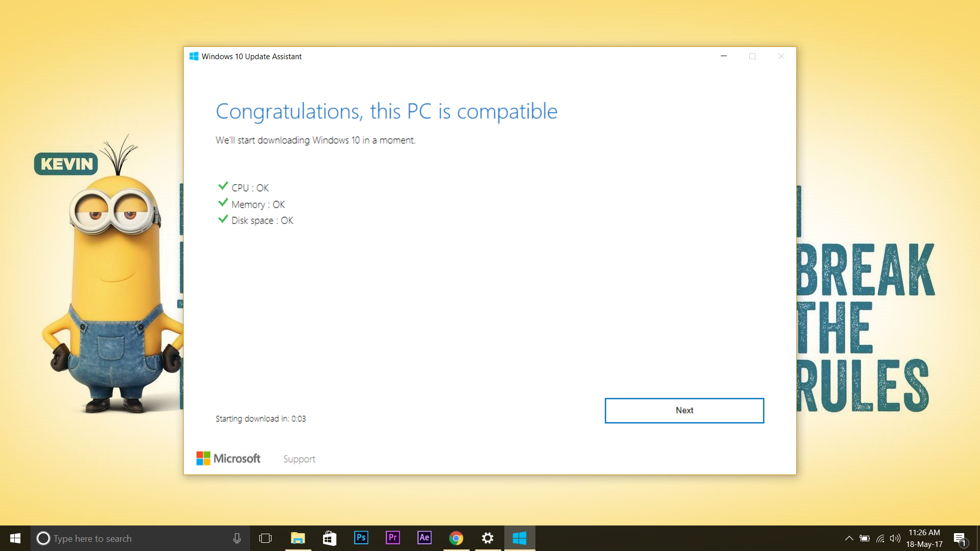980x551 pixels.
Task: Click the green checkmark beside CPU
Action: coord(223,186)
